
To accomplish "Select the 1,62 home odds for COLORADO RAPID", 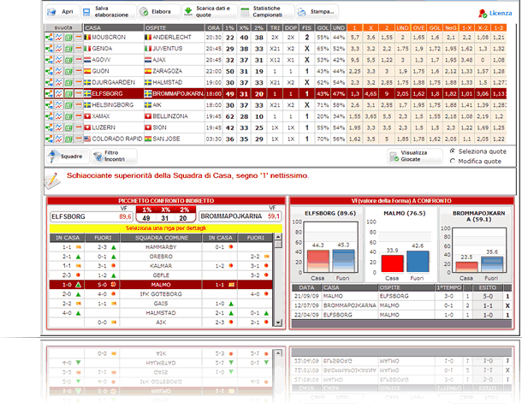I will click(355, 139).
